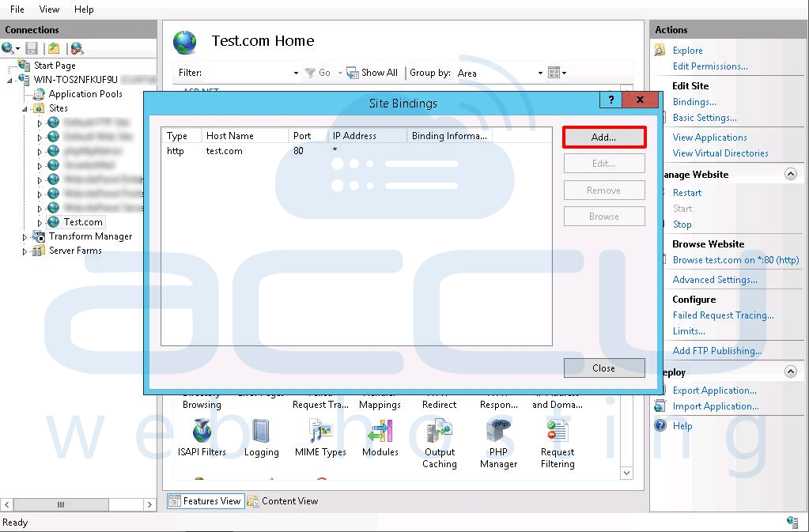Open the Filter dropdown arrow
Viewport: 809px width, 532px height.
point(294,72)
